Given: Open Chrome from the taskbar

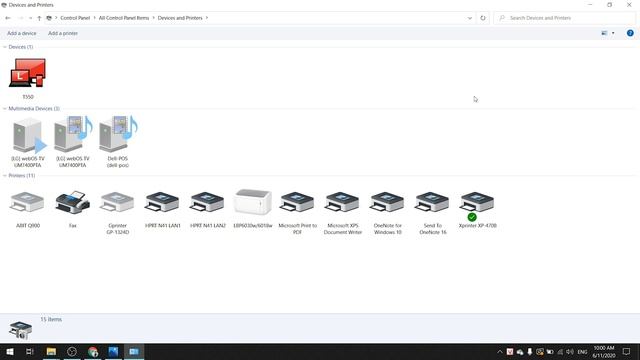Looking at the screenshot, I should [93, 351].
